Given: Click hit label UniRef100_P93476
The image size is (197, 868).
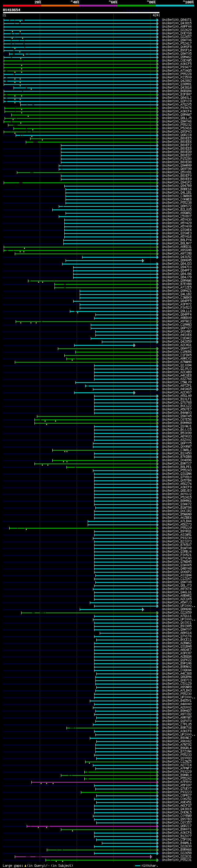Looking at the screenshot, I should pos(176,108).
